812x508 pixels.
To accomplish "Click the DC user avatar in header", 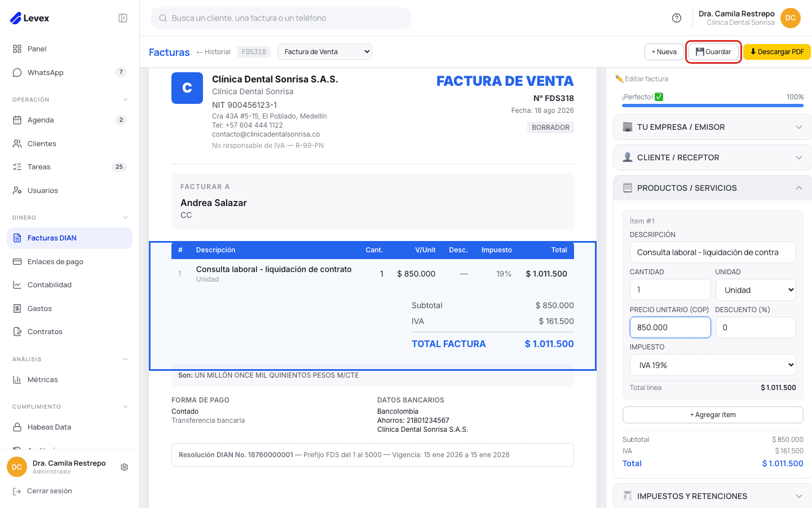I will click(791, 18).
